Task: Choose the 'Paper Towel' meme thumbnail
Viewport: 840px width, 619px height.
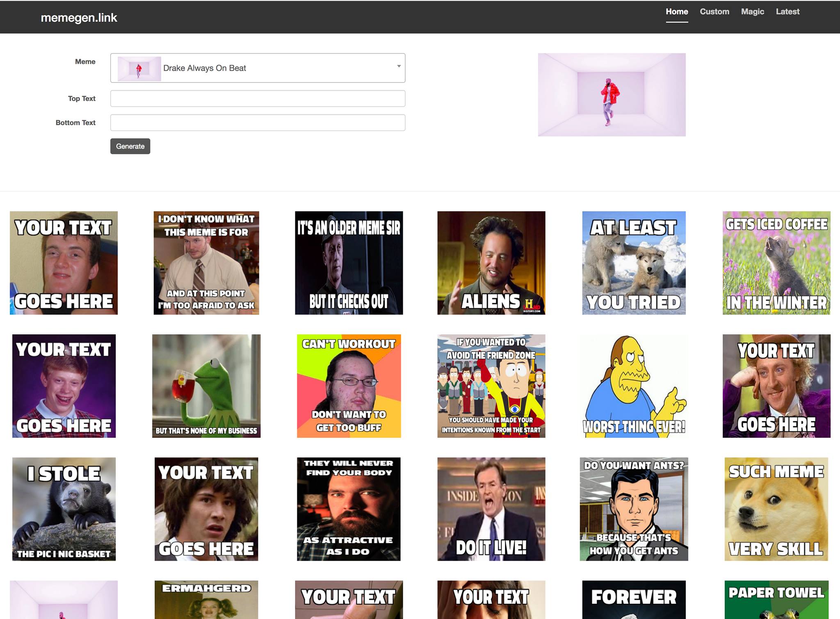Action: click(x=776, y=600)
